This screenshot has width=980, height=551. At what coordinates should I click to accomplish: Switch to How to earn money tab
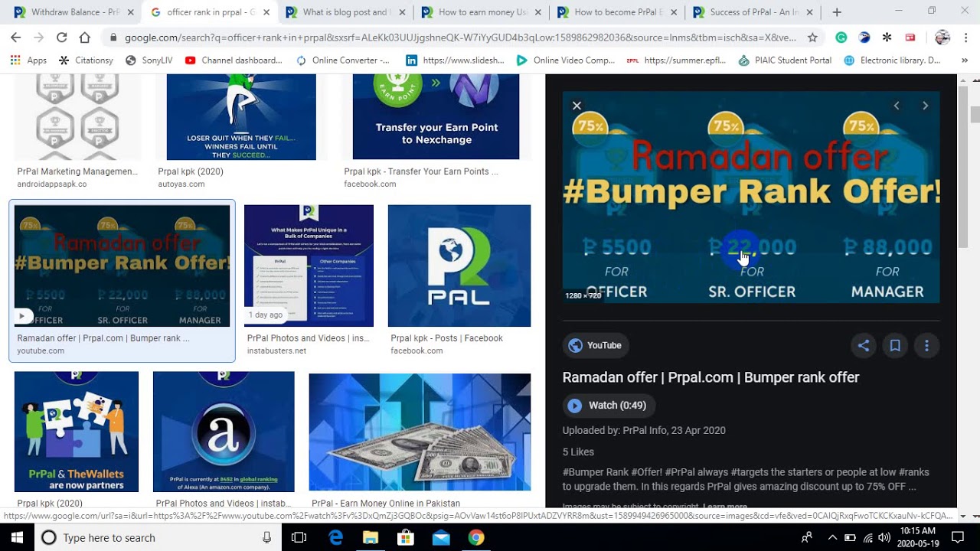481,12
